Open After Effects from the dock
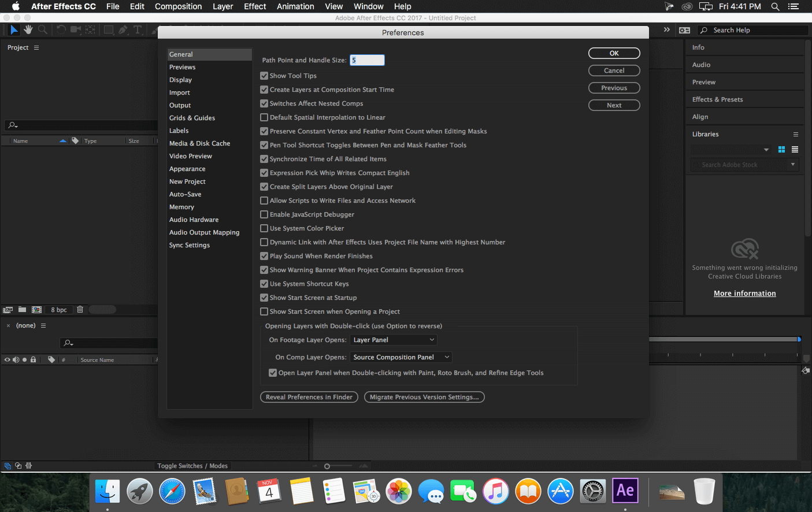812x512 pixels. click(x=625, y=491)
